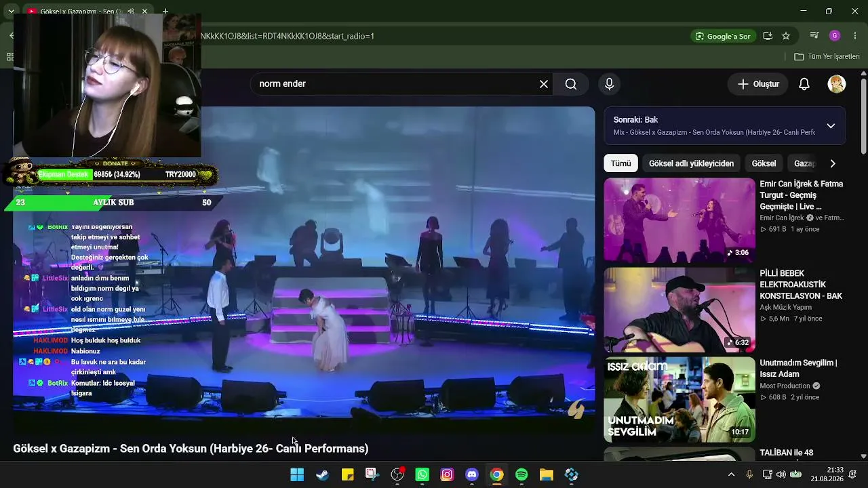
Task: Show hidden system tray icons
Action: coord(731,474)
